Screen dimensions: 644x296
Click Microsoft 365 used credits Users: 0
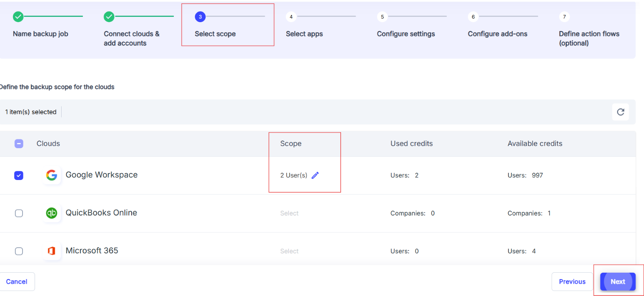click(x=405, y=251)
